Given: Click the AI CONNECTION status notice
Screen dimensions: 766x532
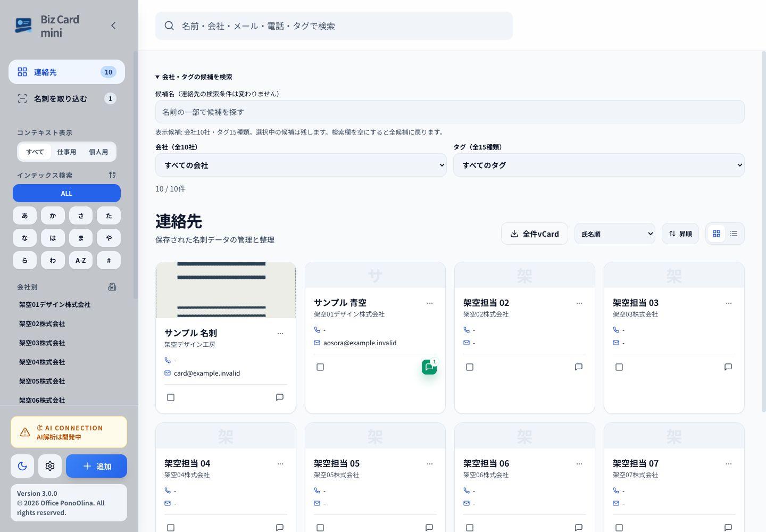Looking at the screenshot, I should tap(69, 432).
